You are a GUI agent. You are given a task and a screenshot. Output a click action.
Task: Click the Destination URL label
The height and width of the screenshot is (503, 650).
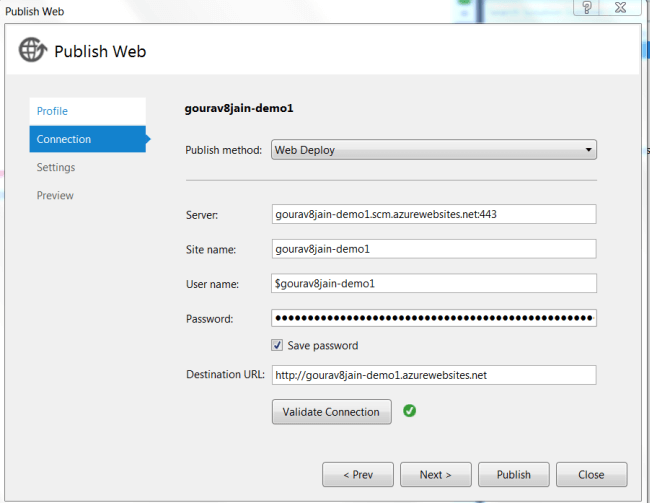[x=225, y=374]
